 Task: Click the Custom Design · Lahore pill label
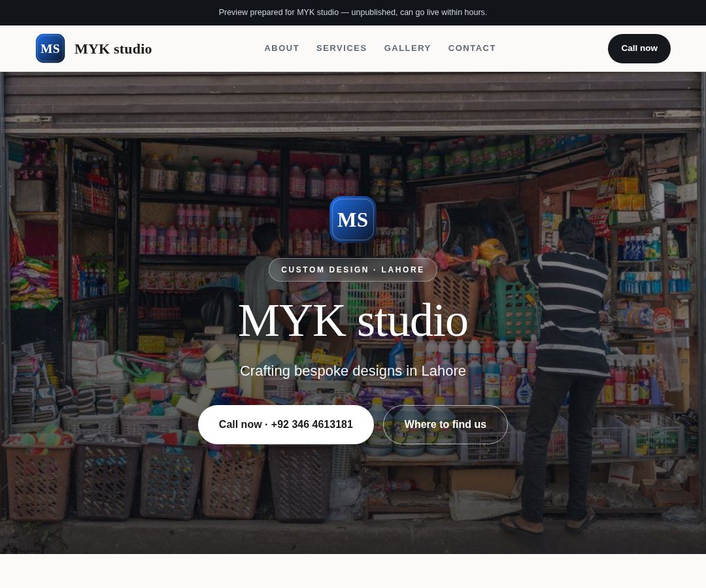353,270
